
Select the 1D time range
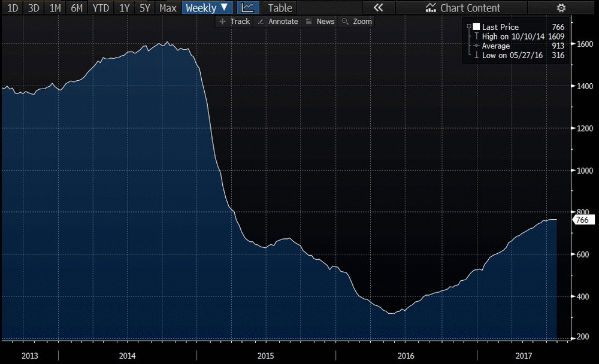(x=13, y=8)
